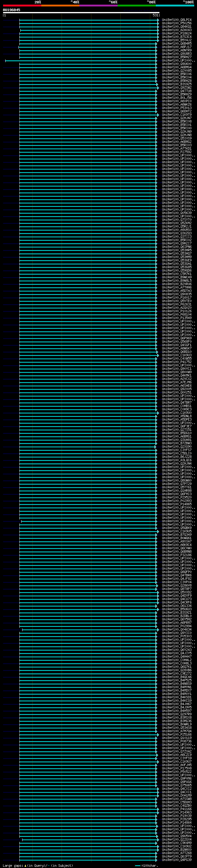Select the UniRef100_A2AX43 label
Screen dimensions: 197x868
pyautogui.click(x=177, y=30)
